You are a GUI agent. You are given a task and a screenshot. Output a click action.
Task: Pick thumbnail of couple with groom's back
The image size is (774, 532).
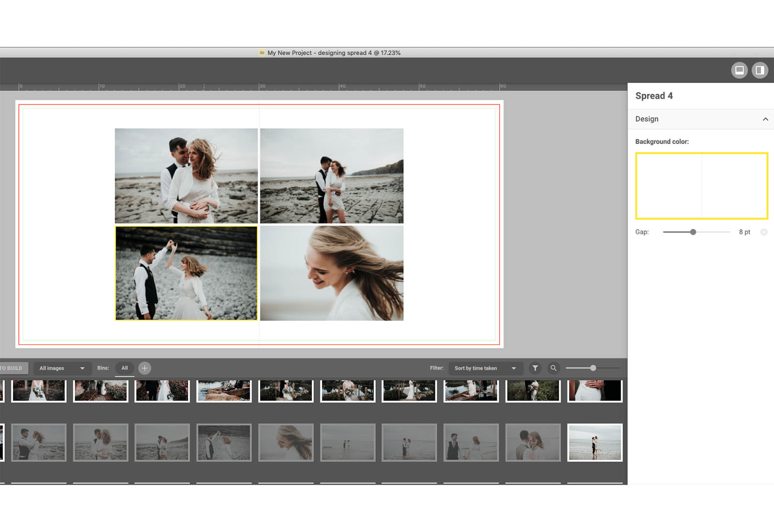click(x=533, y=443)
